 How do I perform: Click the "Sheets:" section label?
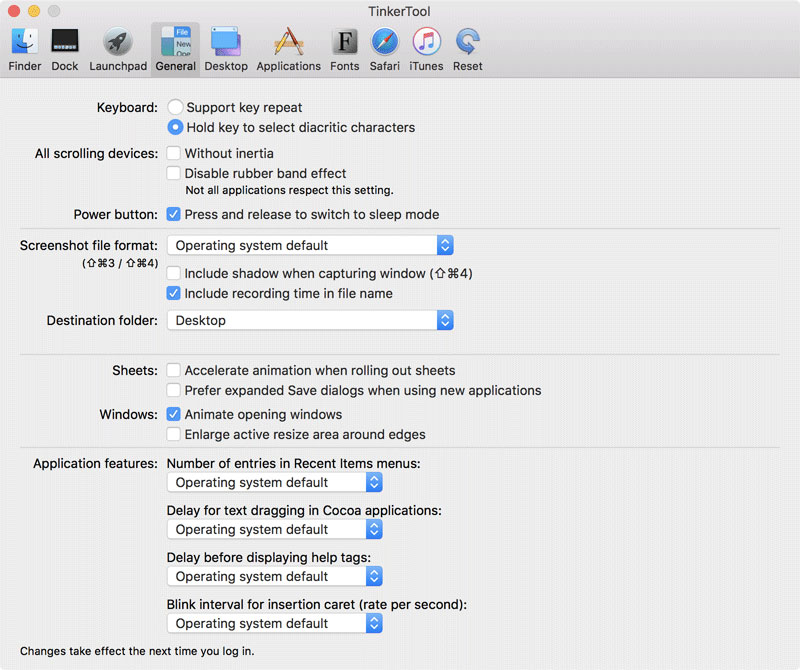(x=135, y=370)
